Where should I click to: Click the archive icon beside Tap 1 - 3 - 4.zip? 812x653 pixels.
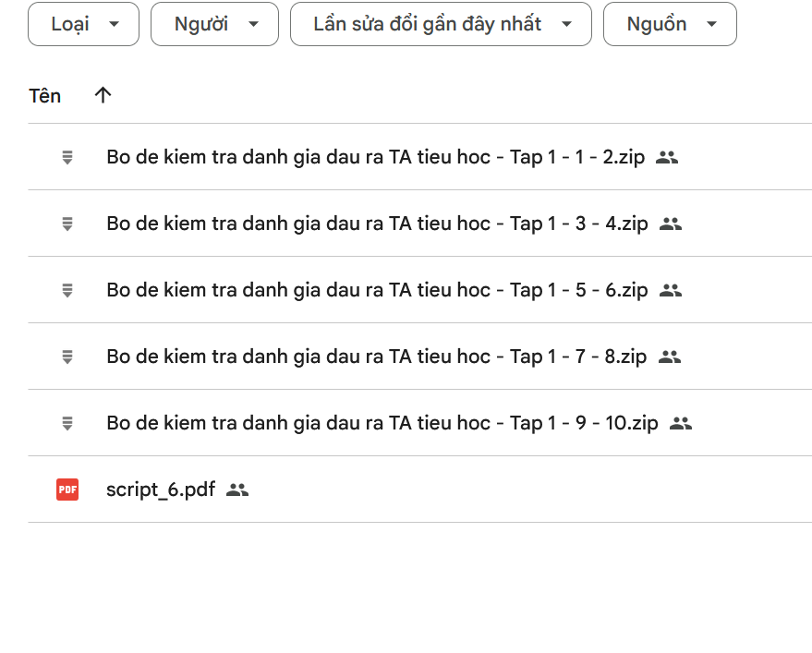click(x=67, y=224)
